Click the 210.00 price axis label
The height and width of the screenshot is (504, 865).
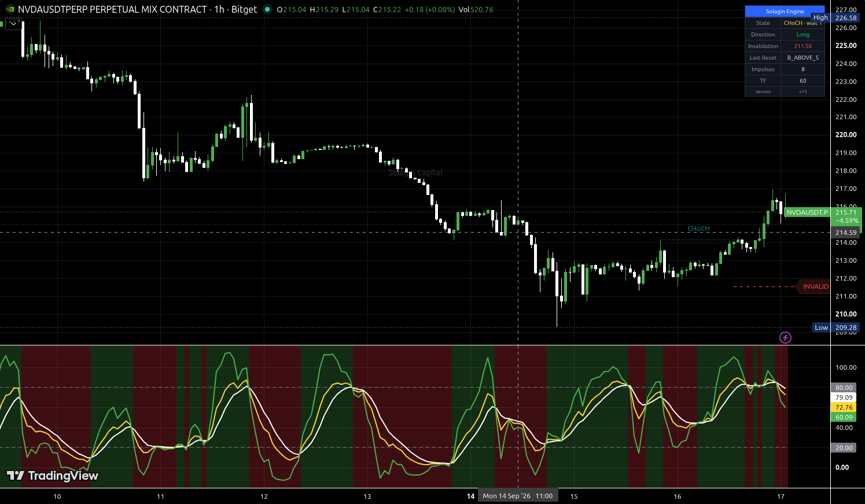point(846,314)
